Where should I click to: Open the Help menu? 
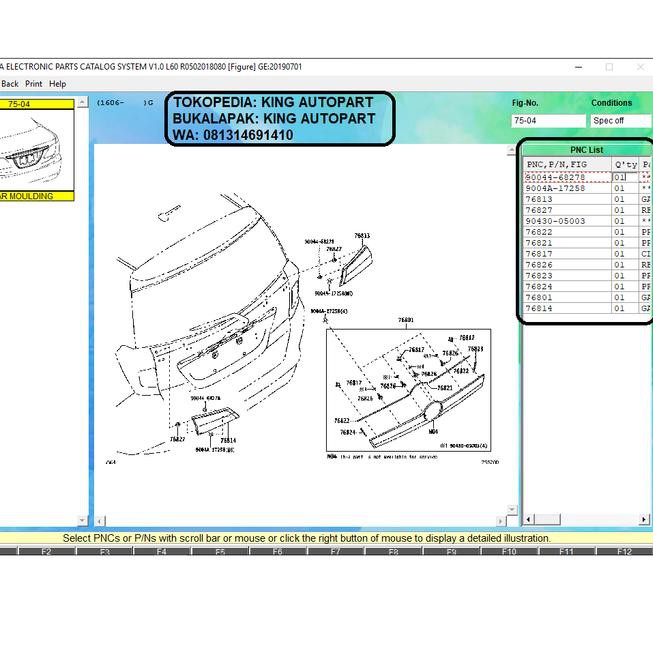pos(58,84)
